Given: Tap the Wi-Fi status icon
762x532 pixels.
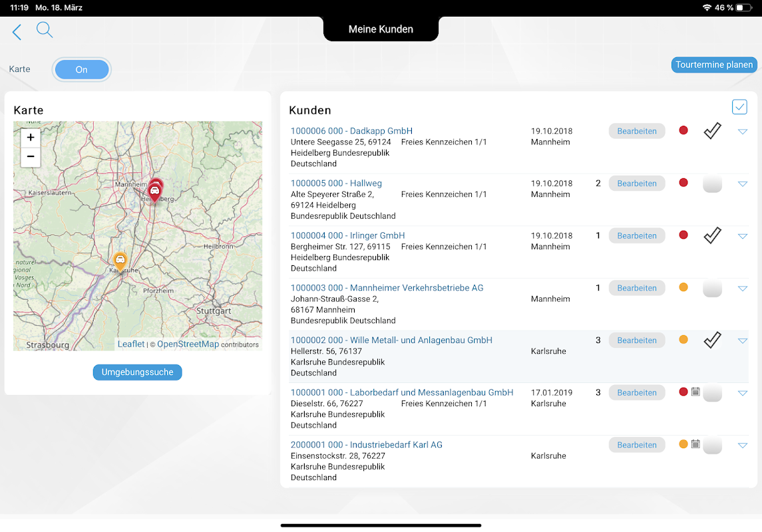Looking at the screenshot, I should point(707,7).
